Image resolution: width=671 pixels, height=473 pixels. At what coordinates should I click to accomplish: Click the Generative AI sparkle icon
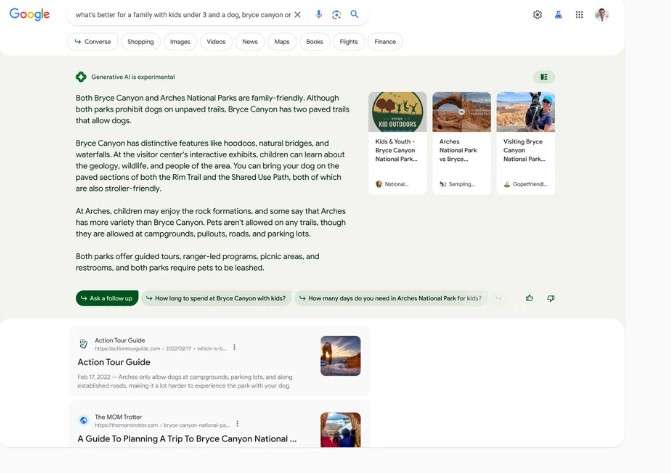[x=81, y=77]
